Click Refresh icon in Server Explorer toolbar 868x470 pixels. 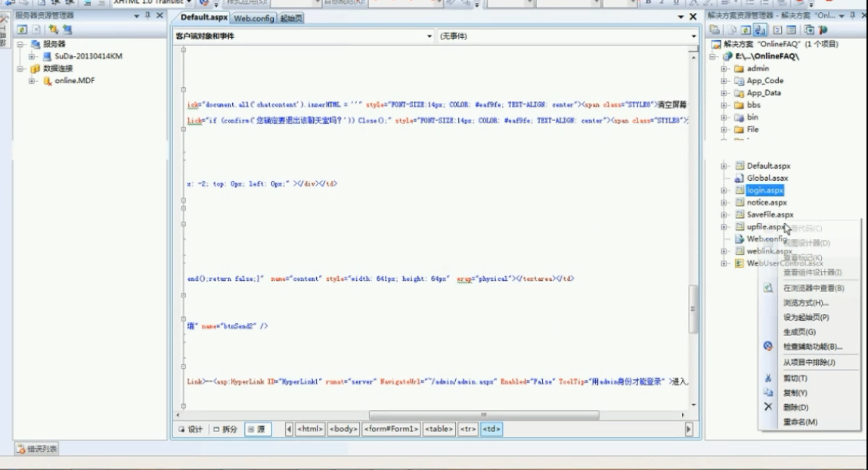(22, 30)
